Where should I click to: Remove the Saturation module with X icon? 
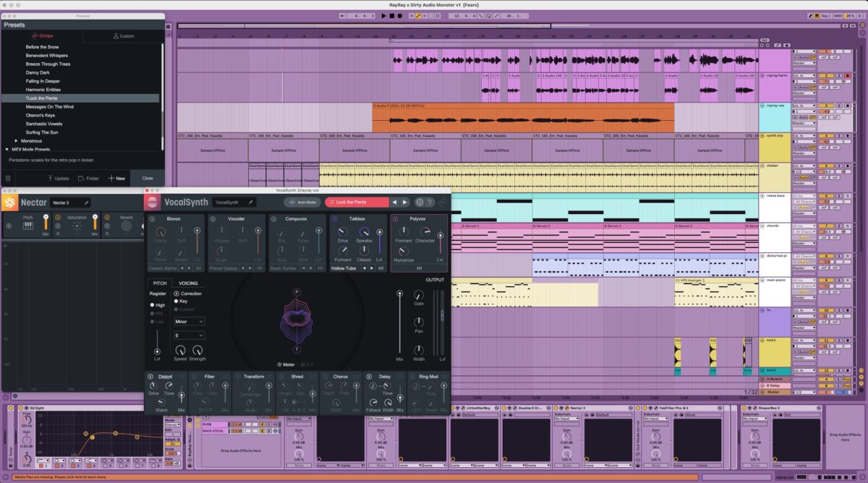click(58, 234)
